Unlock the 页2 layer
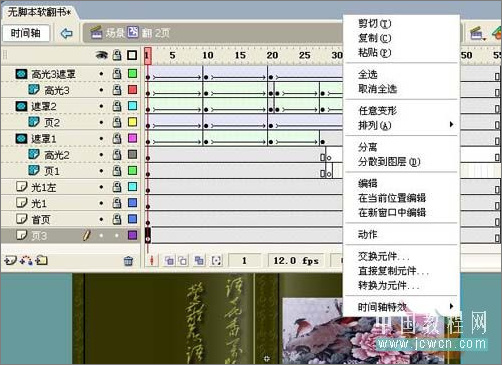The height and width of the screenshot is (365, 502). [117, 122]
